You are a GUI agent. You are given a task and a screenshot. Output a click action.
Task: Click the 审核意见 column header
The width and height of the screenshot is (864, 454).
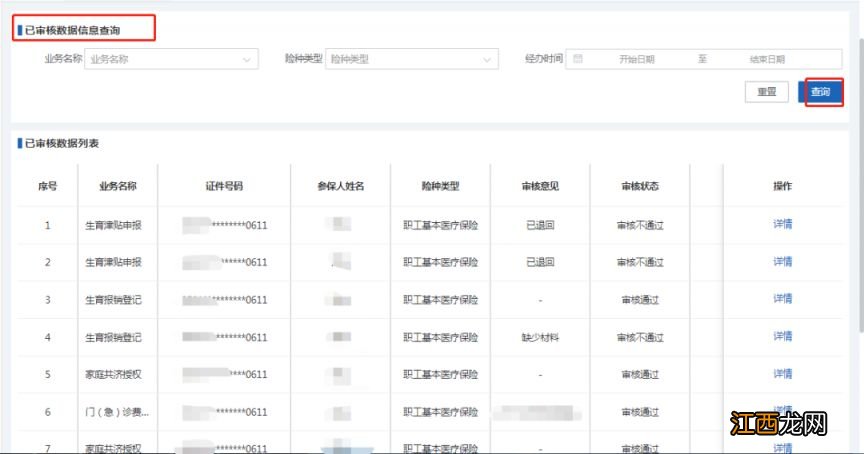(x=540, y=186)
